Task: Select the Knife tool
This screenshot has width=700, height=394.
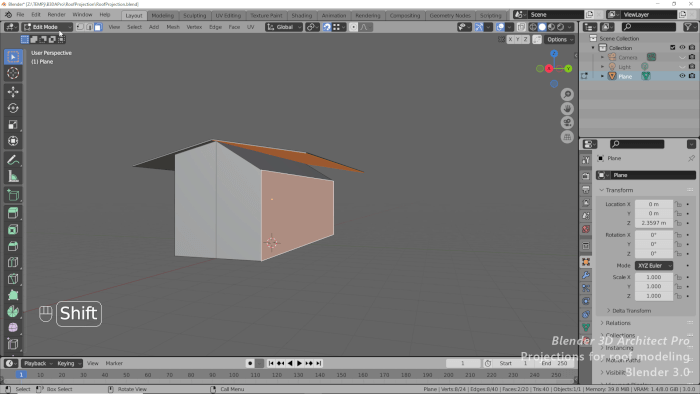Action: [x=13, y=279]
